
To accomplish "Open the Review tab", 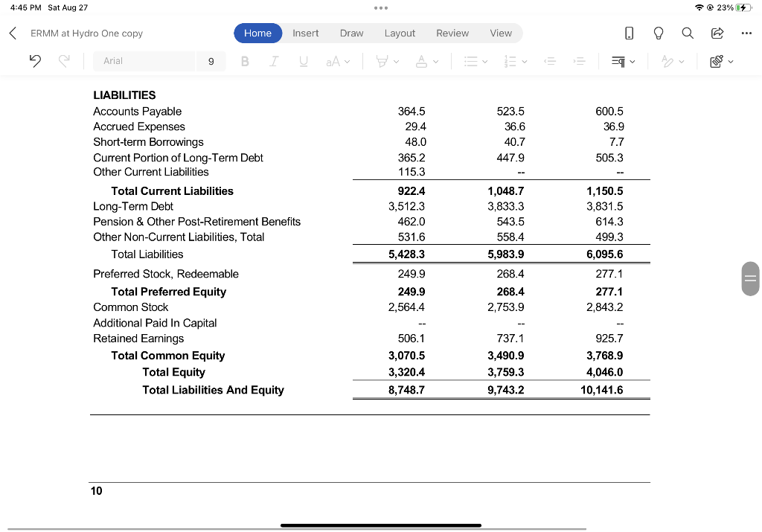I will coord(452,33).
